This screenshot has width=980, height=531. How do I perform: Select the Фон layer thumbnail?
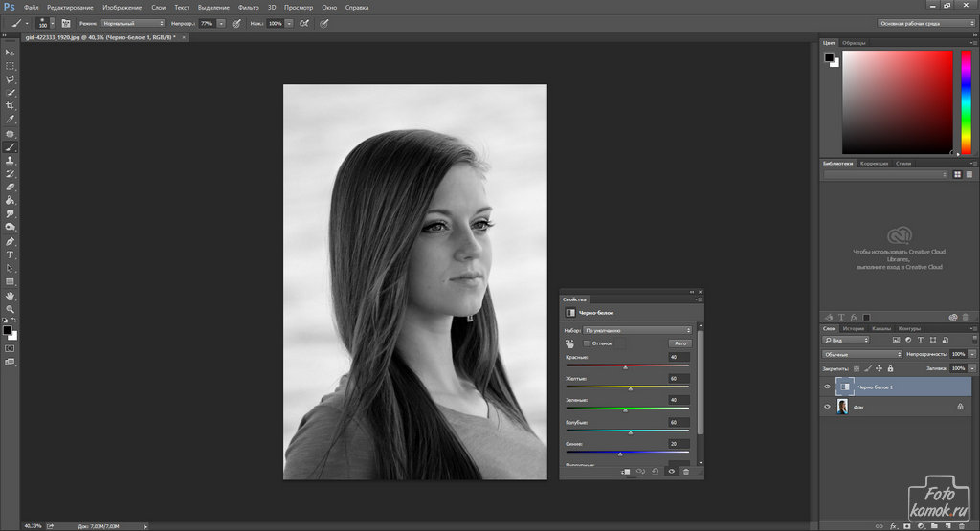(842, 407)
